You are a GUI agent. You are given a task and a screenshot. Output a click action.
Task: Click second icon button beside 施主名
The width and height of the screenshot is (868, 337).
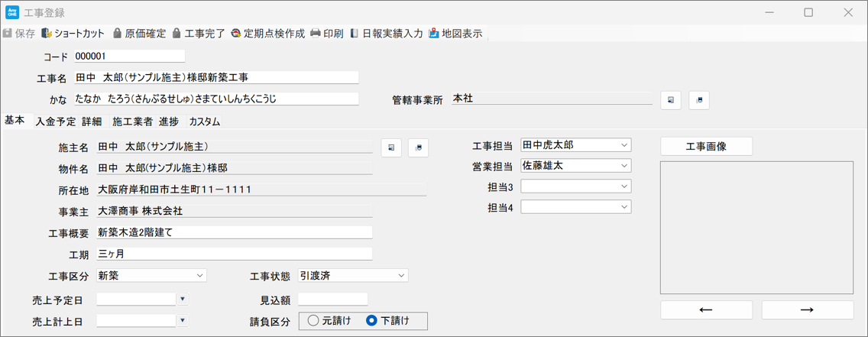coord(418,147)
